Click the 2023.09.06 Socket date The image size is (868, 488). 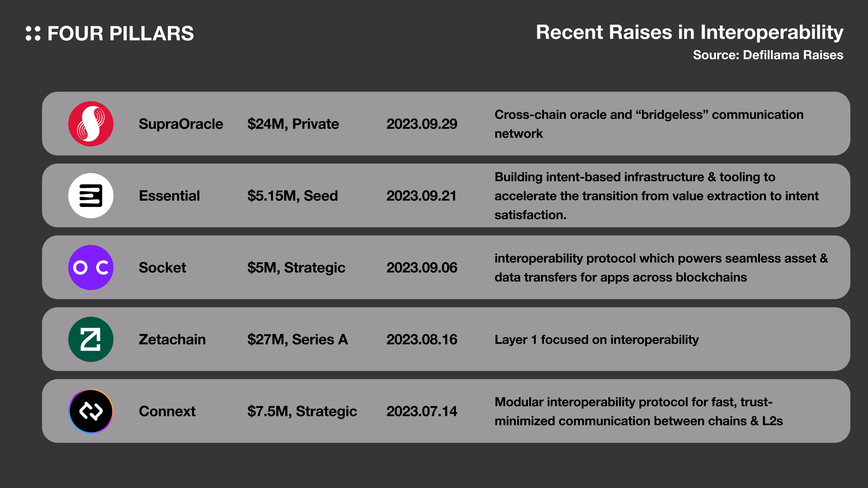pyautogui.click(x=422, y=267)
